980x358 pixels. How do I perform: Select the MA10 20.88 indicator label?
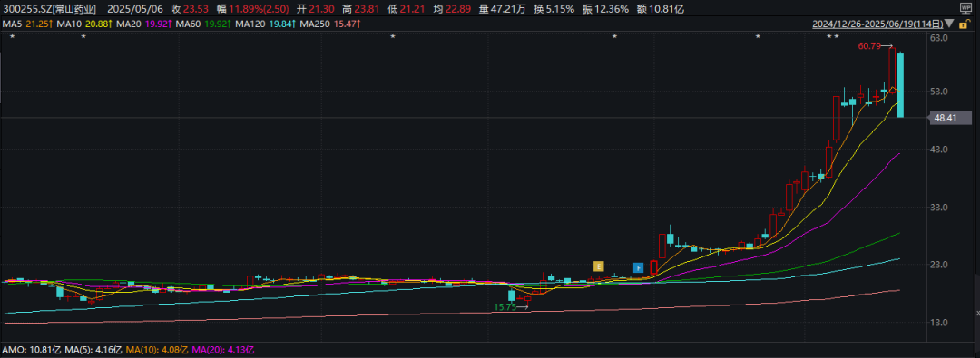[83, 24]
